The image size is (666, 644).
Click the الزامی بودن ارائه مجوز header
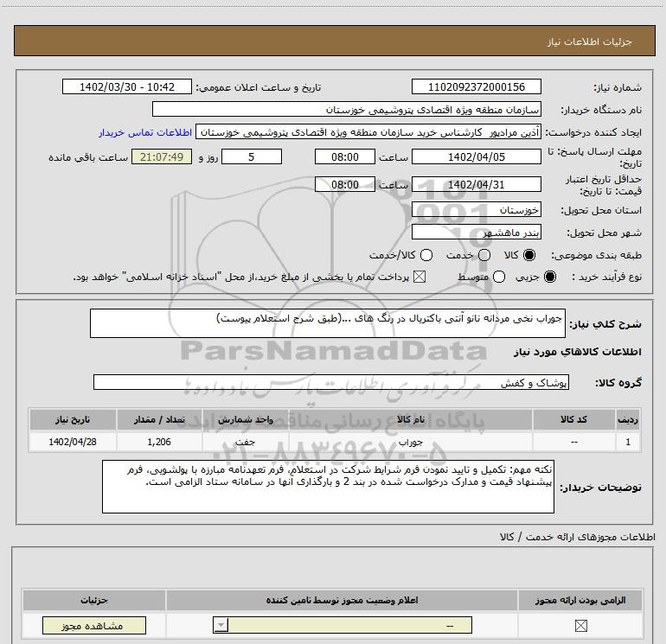[x=580, y=600]
